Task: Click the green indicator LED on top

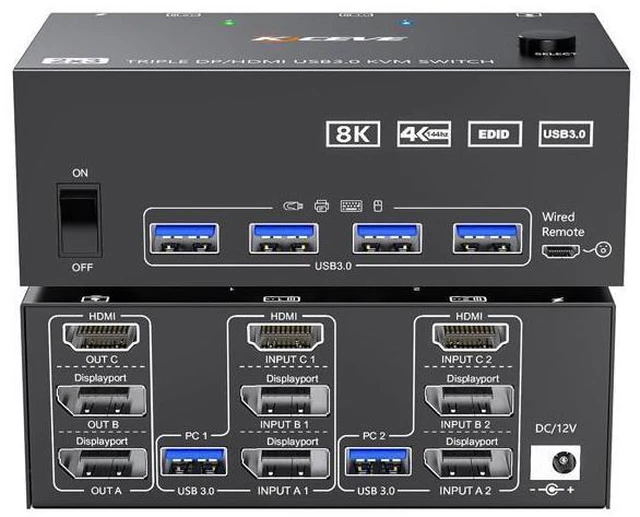Action: tap(230, 22)
